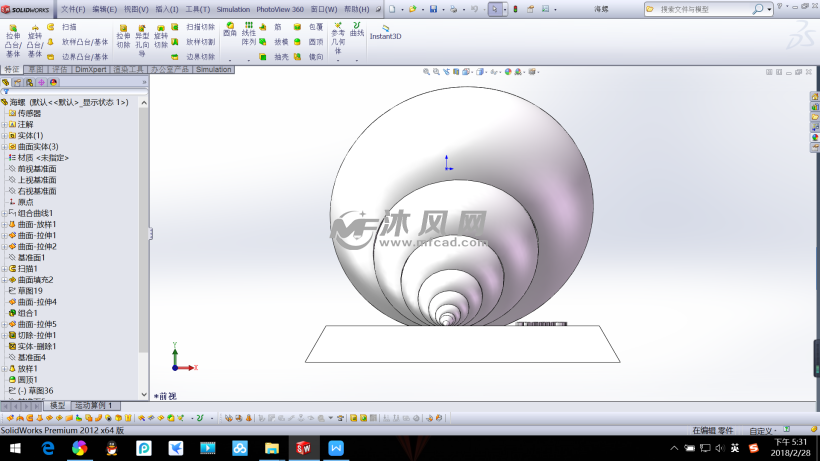Screen dimensions: 820x461
Task: Select the 线性阵列 linear pattern tool
Action: pos(248,34)
